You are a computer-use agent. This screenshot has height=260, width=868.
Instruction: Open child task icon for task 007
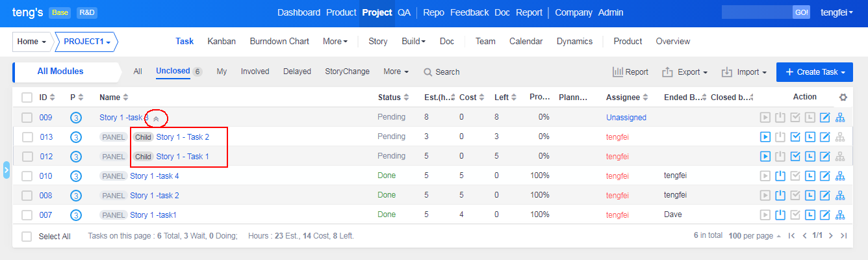(840, 215)
